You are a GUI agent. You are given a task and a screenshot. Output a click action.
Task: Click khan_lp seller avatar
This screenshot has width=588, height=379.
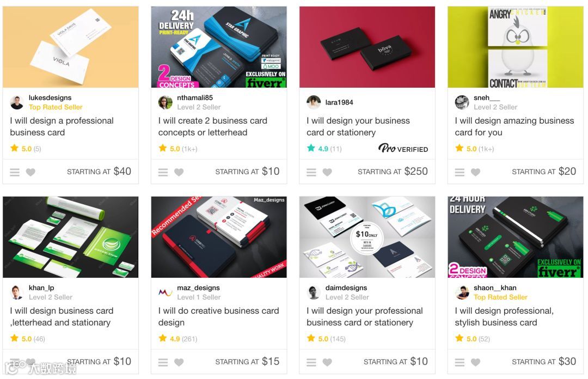tap(16, 292)
